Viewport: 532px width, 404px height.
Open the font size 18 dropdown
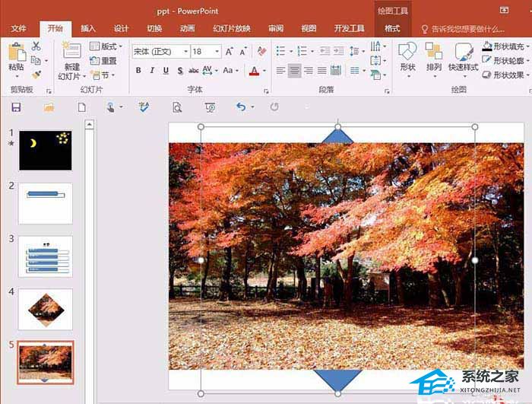(217, 52)
